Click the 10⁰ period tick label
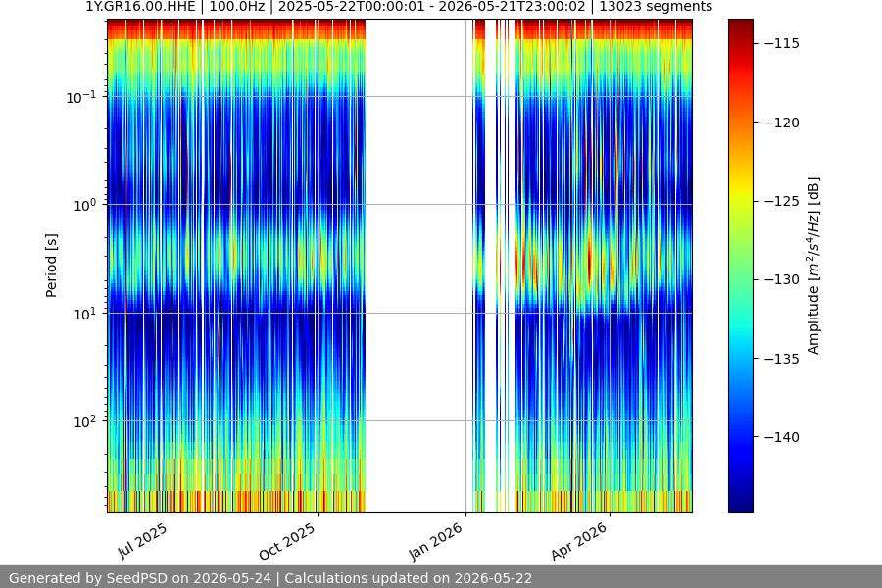882x588 pixels. [x=84, y=205]
